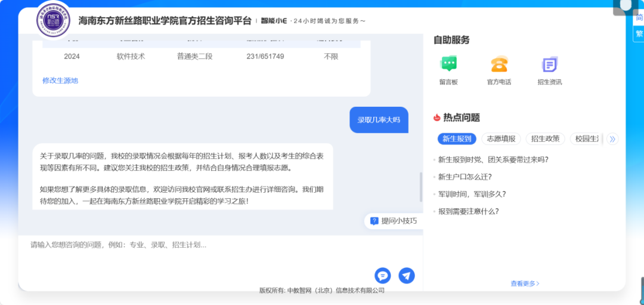Expand hot topic tabs with double-chevron arrow
This screenshot has width=644, height=305.
coord(612,139)
